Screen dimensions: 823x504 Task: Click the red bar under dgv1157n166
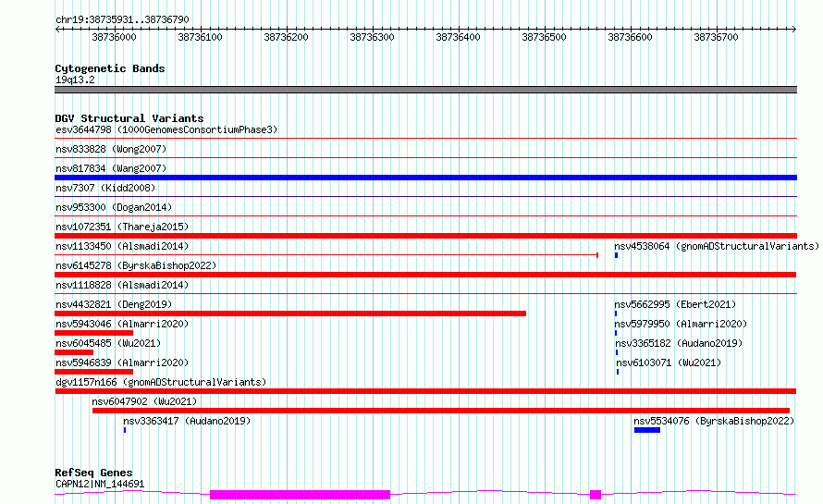click(425, 391)
